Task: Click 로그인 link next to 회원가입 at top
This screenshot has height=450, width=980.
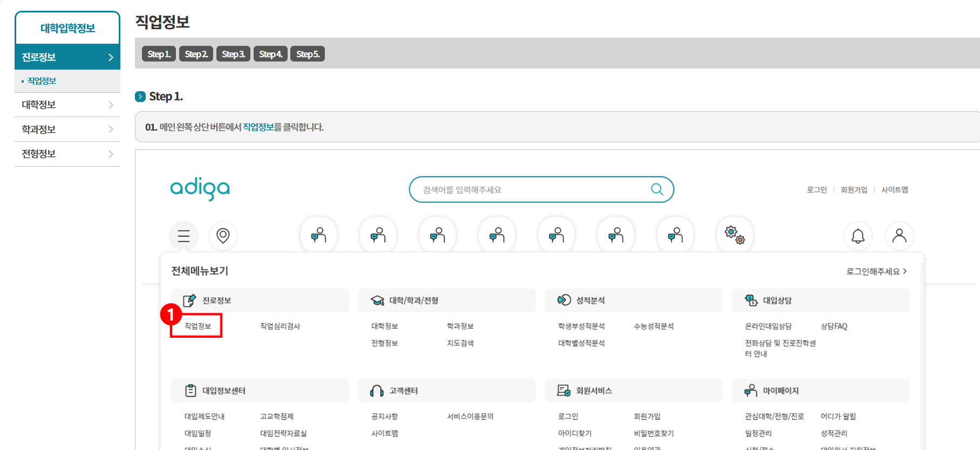Action: point(816,190)
